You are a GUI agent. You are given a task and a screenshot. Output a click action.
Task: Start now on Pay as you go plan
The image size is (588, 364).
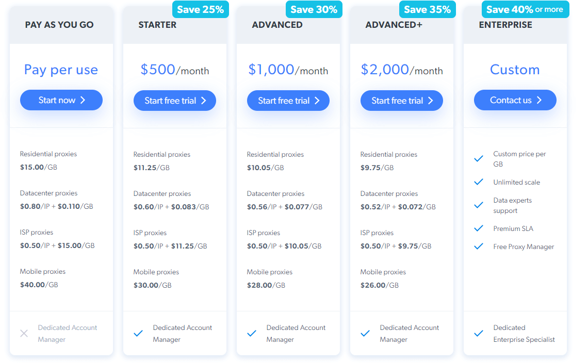(x=61, y=100)
